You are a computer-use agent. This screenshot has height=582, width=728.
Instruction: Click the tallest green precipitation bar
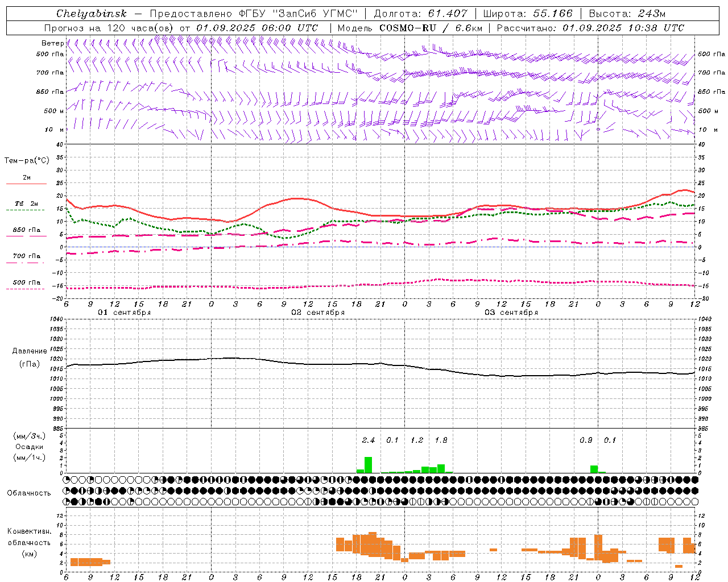[368, 465]
